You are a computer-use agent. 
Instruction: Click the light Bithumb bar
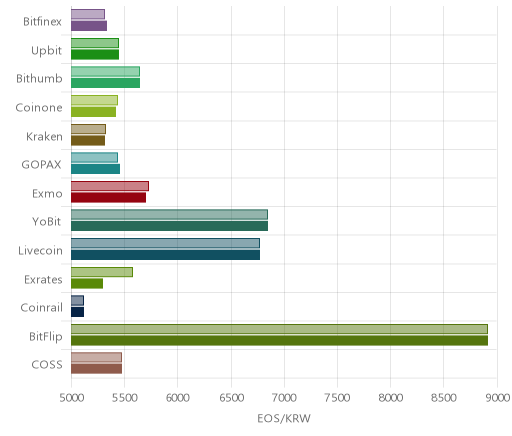coord(105,72)
